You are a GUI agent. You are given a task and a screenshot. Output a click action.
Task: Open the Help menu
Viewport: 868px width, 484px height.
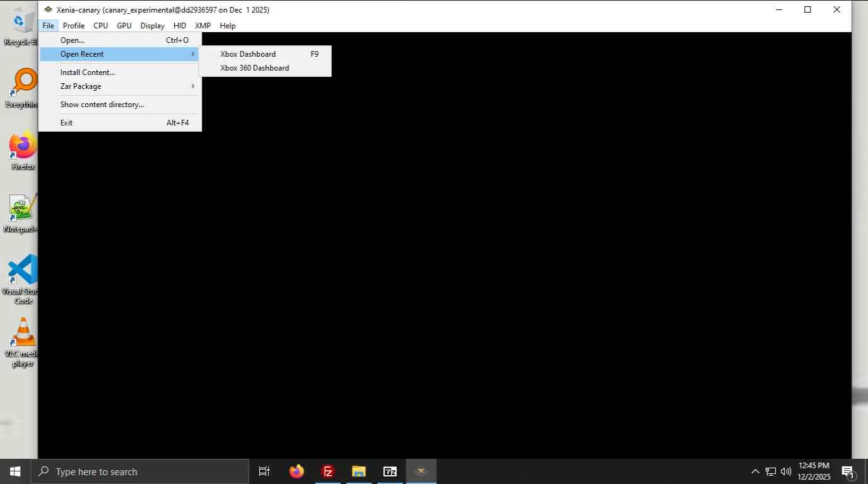pyautogui.click(x=228, y=26)
